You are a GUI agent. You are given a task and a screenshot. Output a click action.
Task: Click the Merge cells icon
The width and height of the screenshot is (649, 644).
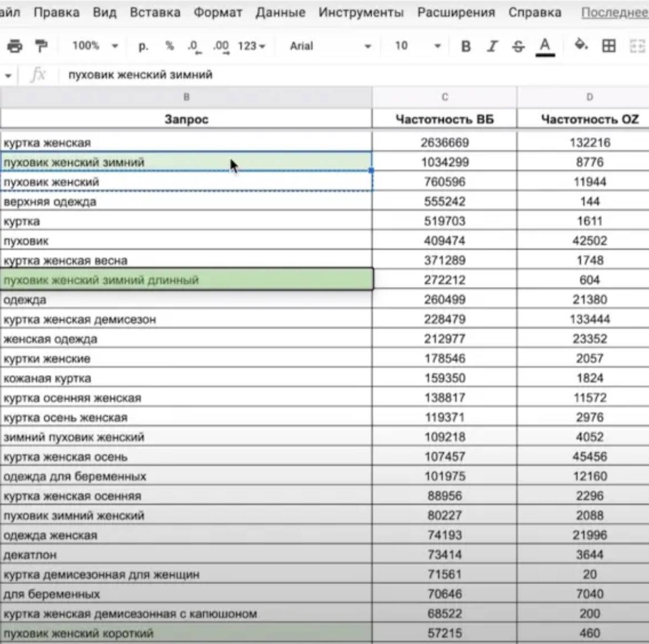point(637,46)
